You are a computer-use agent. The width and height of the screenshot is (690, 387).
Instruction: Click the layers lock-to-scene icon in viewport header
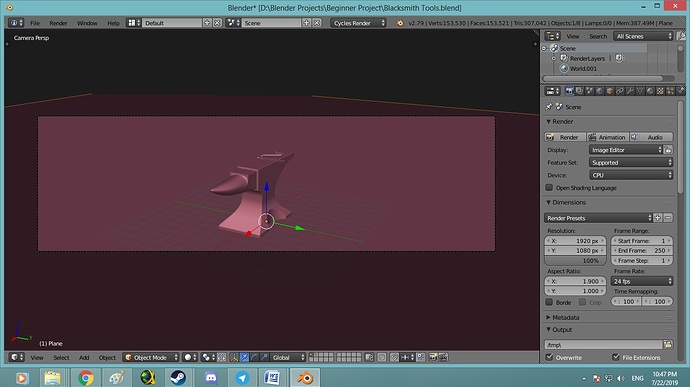tap(369, 357)
